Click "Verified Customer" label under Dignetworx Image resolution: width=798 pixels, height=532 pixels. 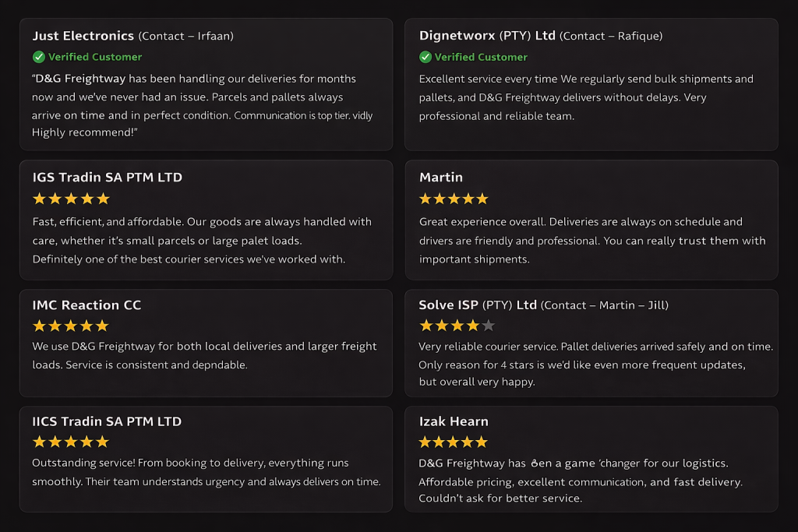tap(481, 57)
